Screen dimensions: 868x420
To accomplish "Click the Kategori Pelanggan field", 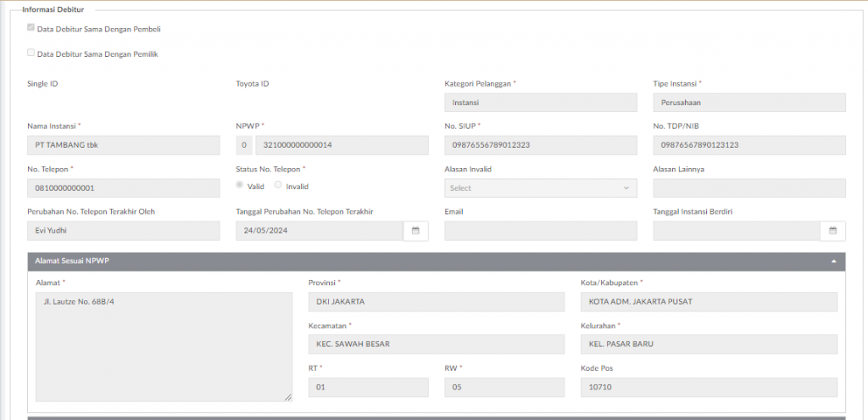I will coord(540,103).
